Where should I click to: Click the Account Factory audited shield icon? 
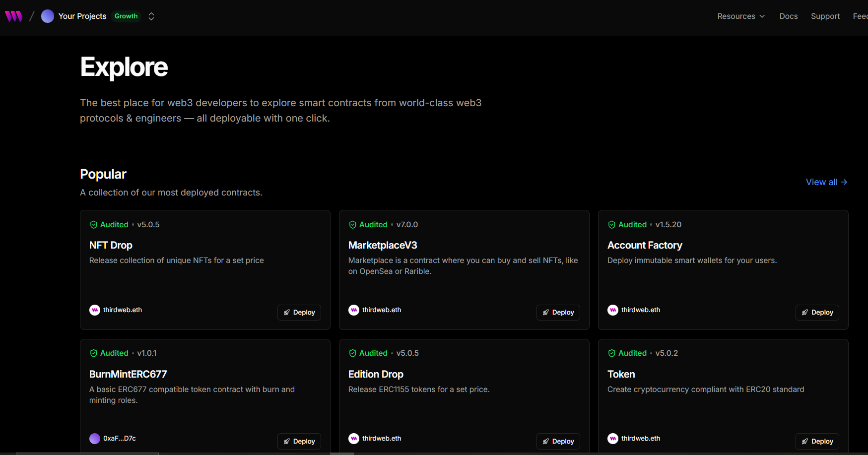(x=612, y=225)
